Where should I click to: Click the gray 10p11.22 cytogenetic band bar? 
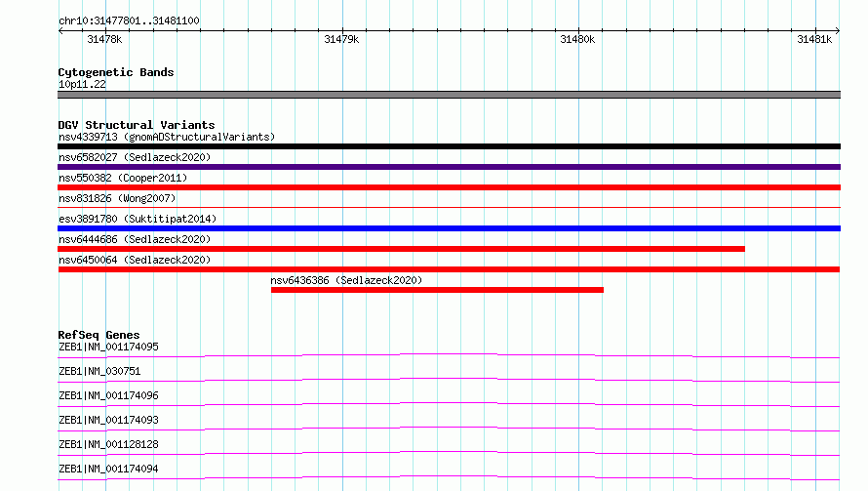point(449,95)
